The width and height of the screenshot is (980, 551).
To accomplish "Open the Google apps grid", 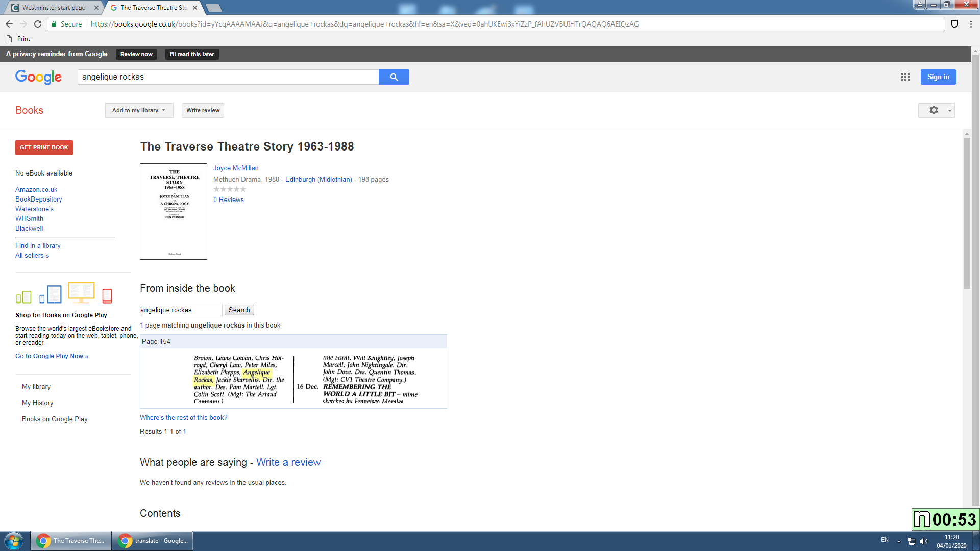I will point(905,77).
